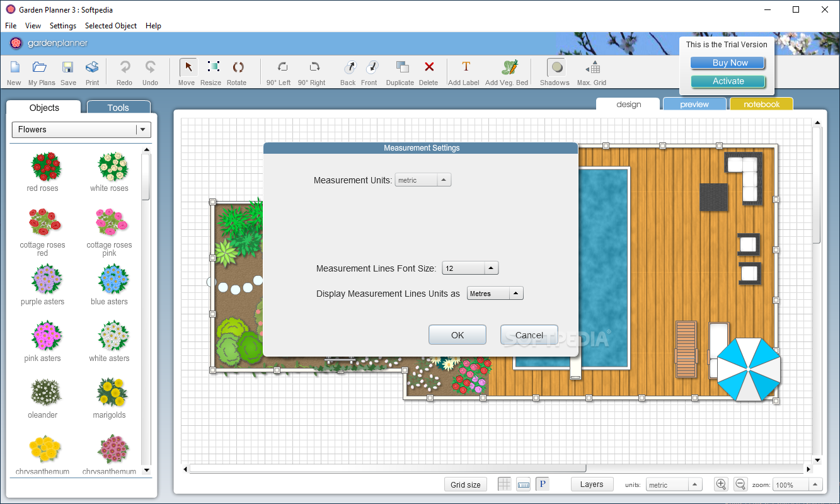The image size is (840, 504).
Task: Select the Rotate tool
Action: tap(238, 67)
